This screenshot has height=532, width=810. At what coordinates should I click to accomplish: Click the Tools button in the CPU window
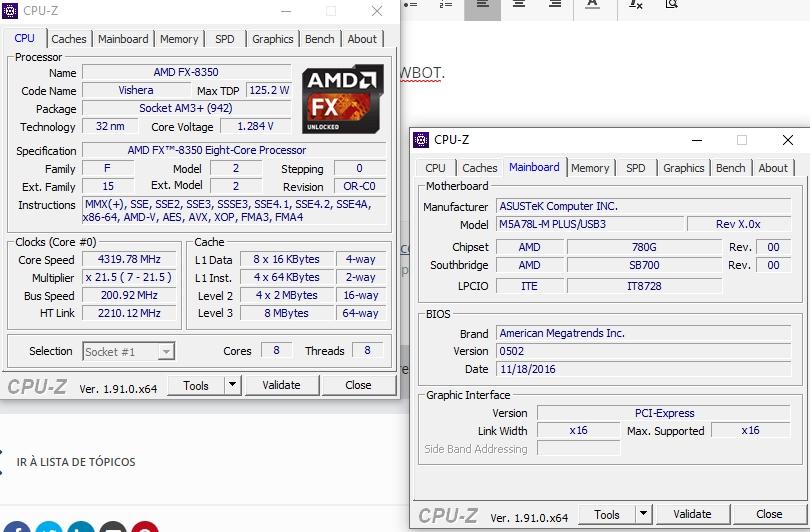point(196,385)
